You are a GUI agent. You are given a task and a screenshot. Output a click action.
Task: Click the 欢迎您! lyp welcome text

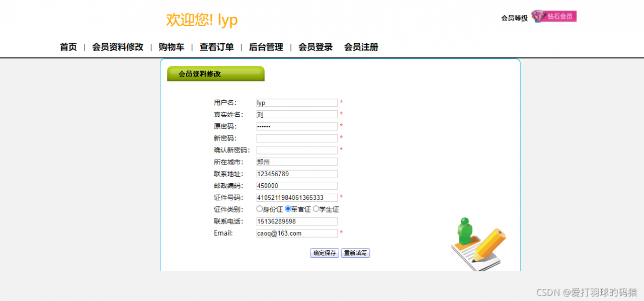(201, 19)
